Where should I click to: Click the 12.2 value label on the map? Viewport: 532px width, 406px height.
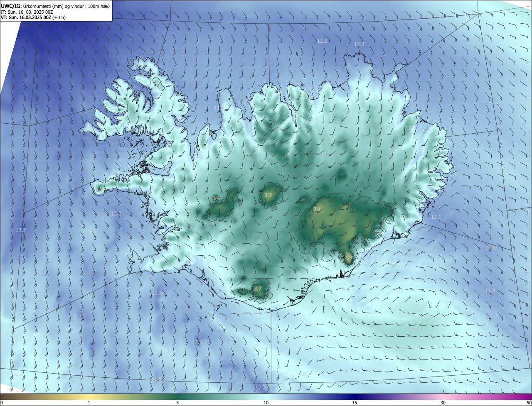pyautogui.click(x=81, y=317)
